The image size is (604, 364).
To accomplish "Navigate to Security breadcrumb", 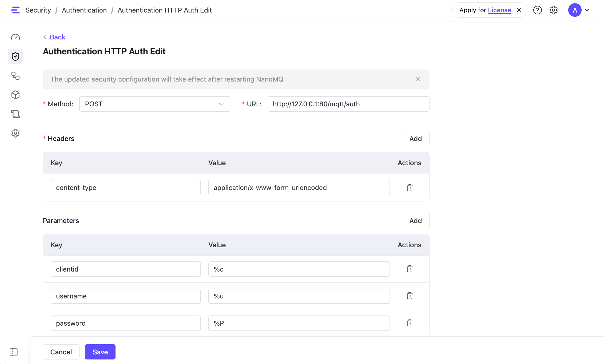I will point(38,10).
